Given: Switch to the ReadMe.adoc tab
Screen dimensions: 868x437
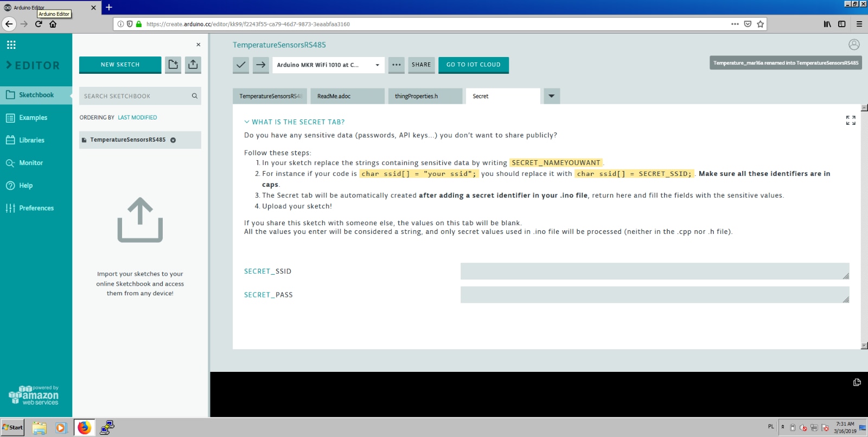Looking at the screenshot, I should [x=348, y=96].
